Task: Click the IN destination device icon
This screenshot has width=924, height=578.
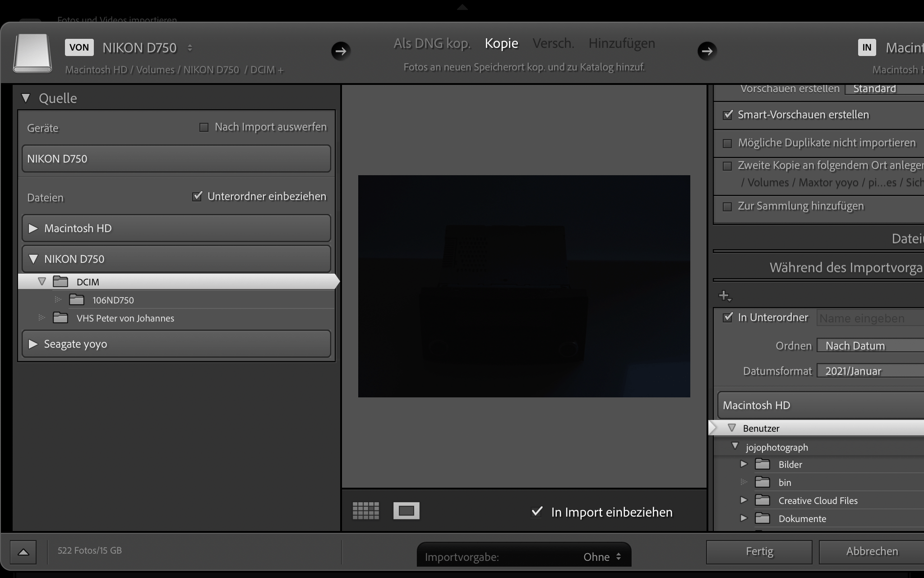Action: [866, 47]
